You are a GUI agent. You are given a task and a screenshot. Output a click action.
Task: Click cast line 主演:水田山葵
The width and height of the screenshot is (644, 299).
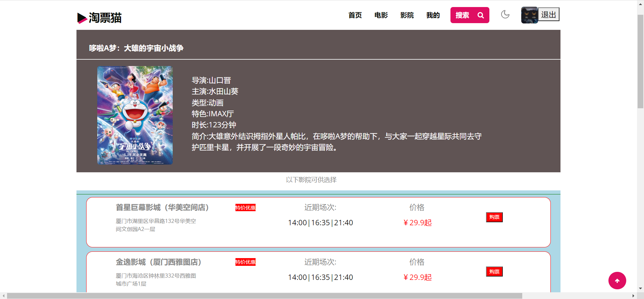215,92
